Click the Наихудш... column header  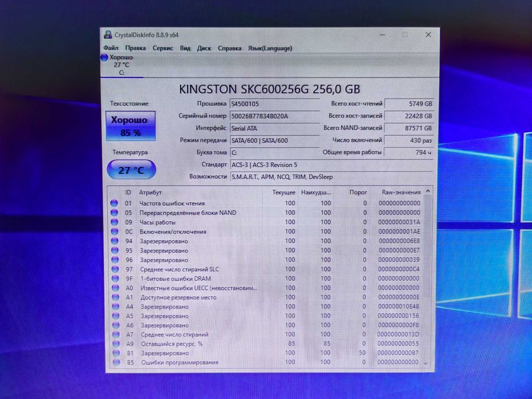coord(316,193)
